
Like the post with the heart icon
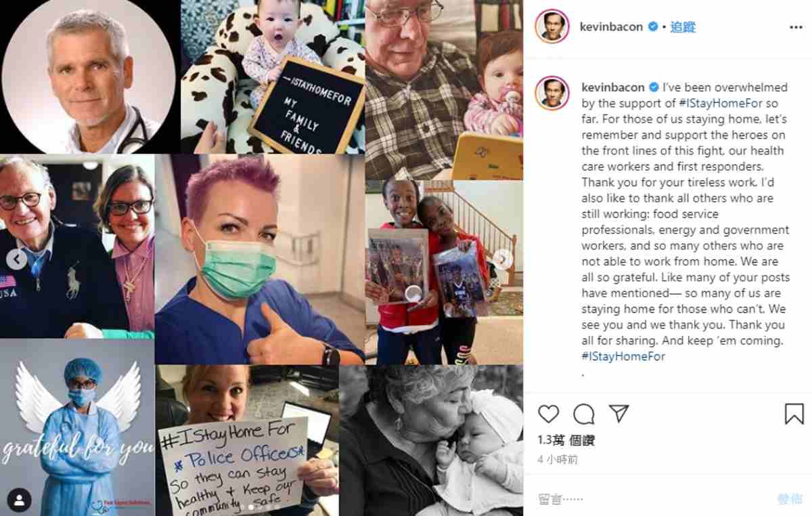[549, 414]
